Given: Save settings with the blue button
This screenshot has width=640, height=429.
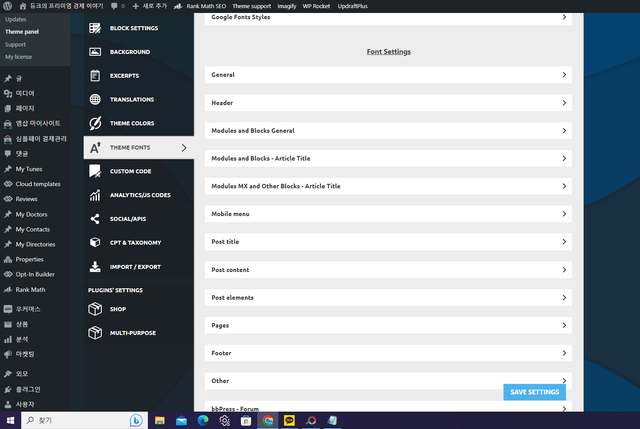Looking at the screenshot, I should (534, 392).
